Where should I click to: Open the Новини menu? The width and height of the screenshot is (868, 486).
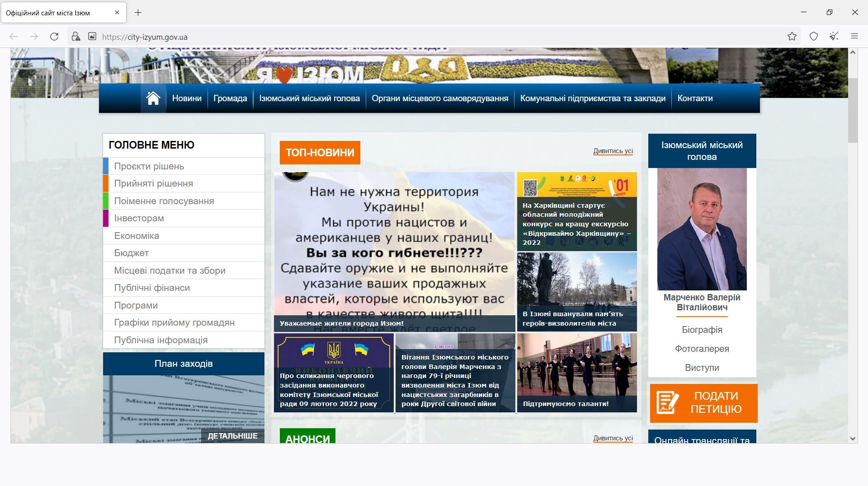pos(187,98)
